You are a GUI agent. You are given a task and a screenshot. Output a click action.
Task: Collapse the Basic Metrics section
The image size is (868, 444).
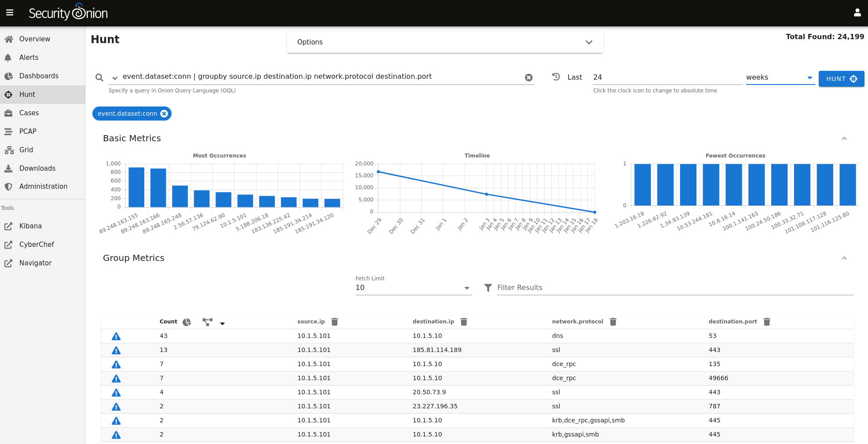(x=844, y=139)
